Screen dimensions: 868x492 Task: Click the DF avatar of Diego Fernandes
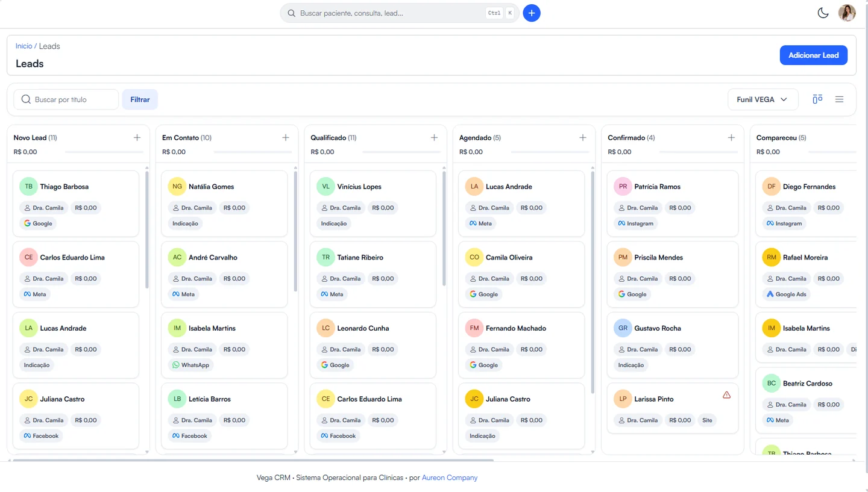(x=772, y=187)
